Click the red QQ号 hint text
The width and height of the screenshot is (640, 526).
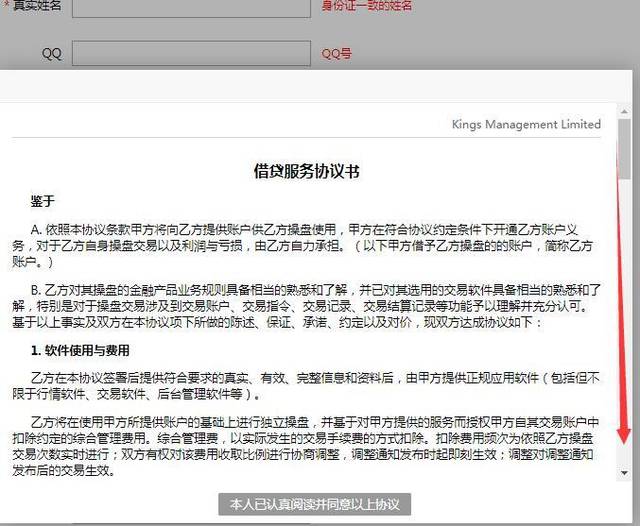click(336, 53)
